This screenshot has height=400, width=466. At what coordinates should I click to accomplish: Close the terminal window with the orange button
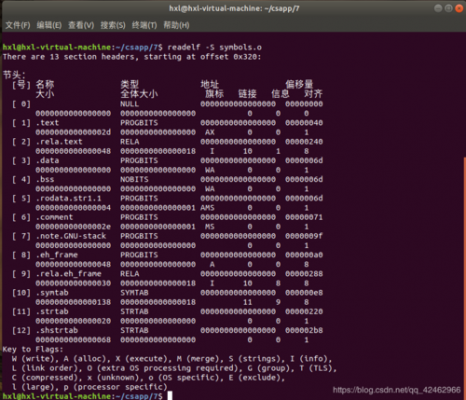[459, 8]
